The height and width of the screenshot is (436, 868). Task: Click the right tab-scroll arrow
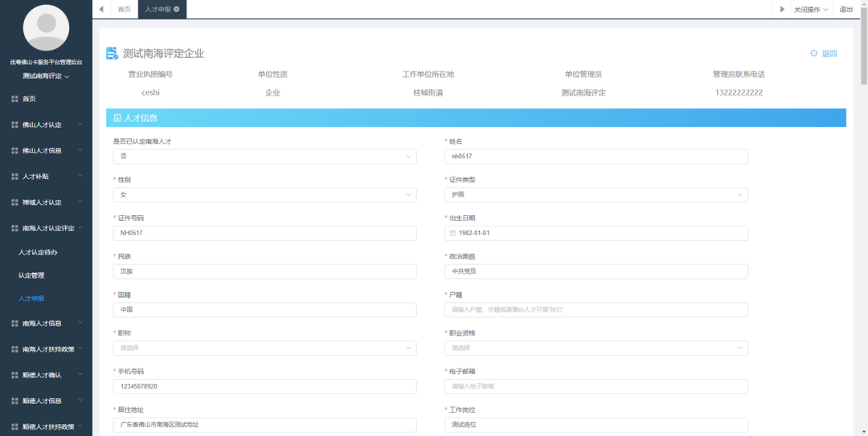pyautogui.click(x=782, y=9)
